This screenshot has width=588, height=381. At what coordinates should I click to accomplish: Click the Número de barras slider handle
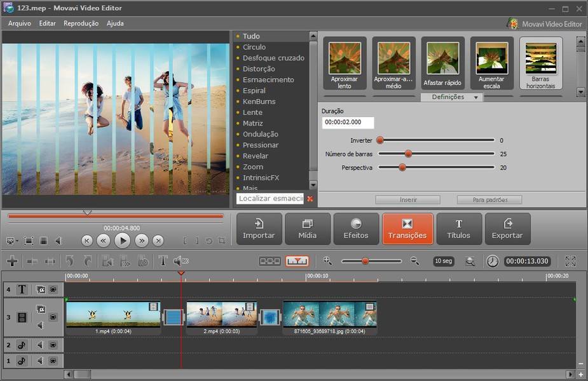click(408, 154)
